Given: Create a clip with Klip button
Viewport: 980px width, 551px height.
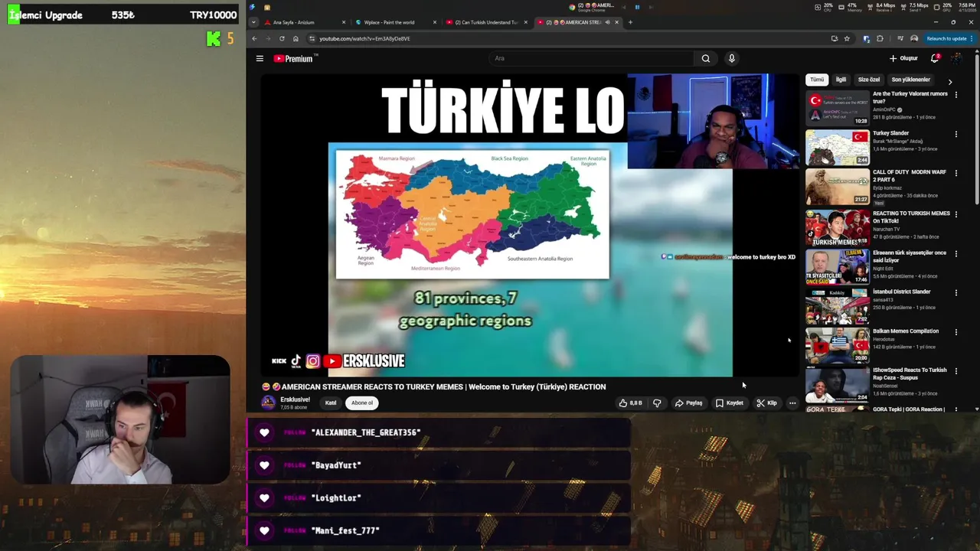Looking at the screenshot, I should click(766, 403).
